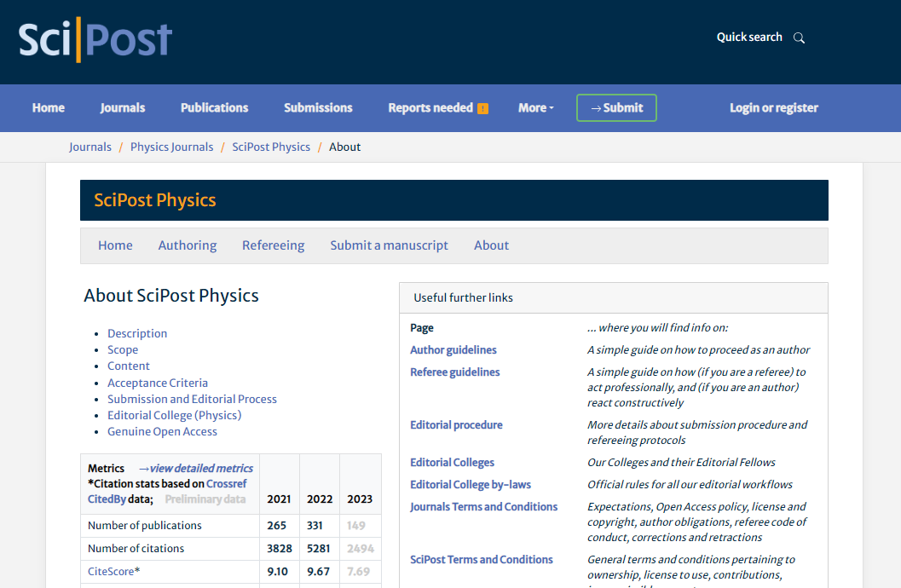This screenshot has height=588, width=901.
Task: Click the 2022 CiteScore value 9.67
Action: pyautogui.click(x=318, y=572)
